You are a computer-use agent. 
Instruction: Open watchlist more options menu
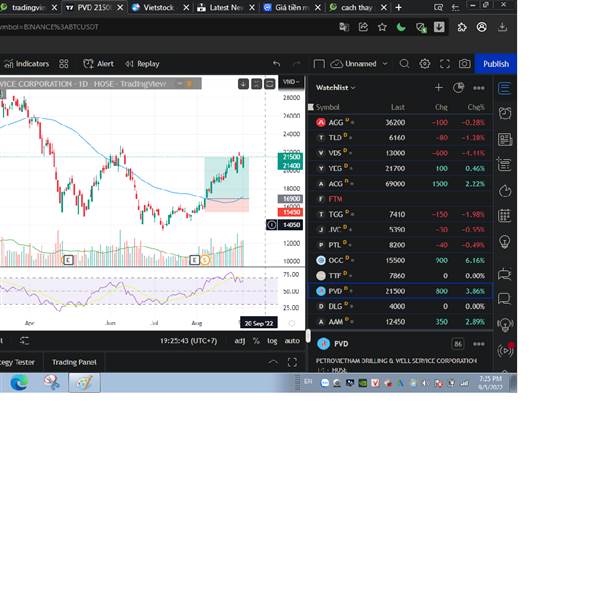(x=479, y=88)
